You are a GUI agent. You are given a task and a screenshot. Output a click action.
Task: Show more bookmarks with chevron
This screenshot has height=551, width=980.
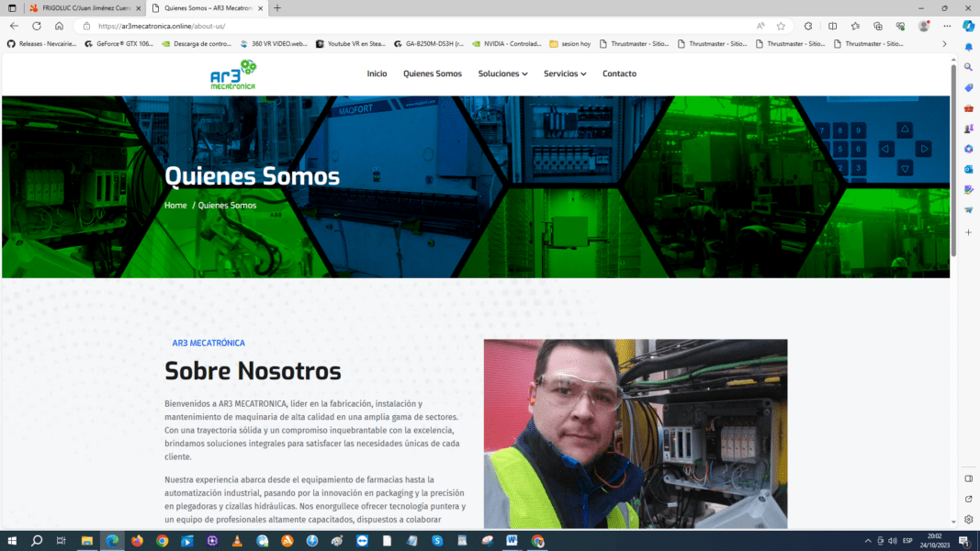(x=944, y=44)
